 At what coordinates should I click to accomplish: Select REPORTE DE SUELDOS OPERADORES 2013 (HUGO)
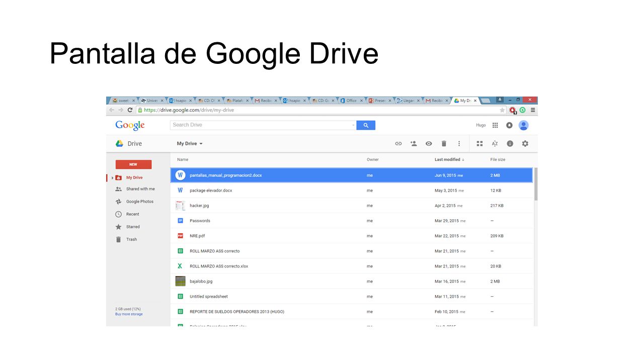coord(237,312)
